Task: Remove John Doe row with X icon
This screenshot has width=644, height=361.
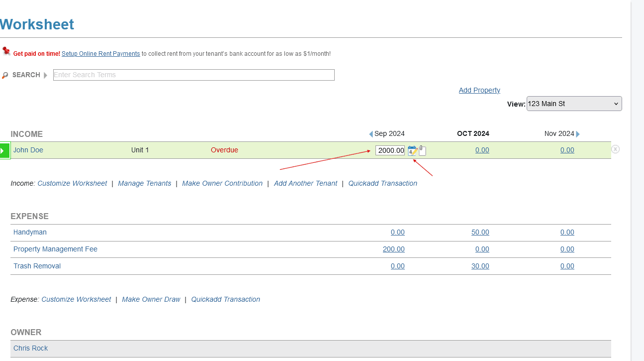Action: [x=615, y=149]
